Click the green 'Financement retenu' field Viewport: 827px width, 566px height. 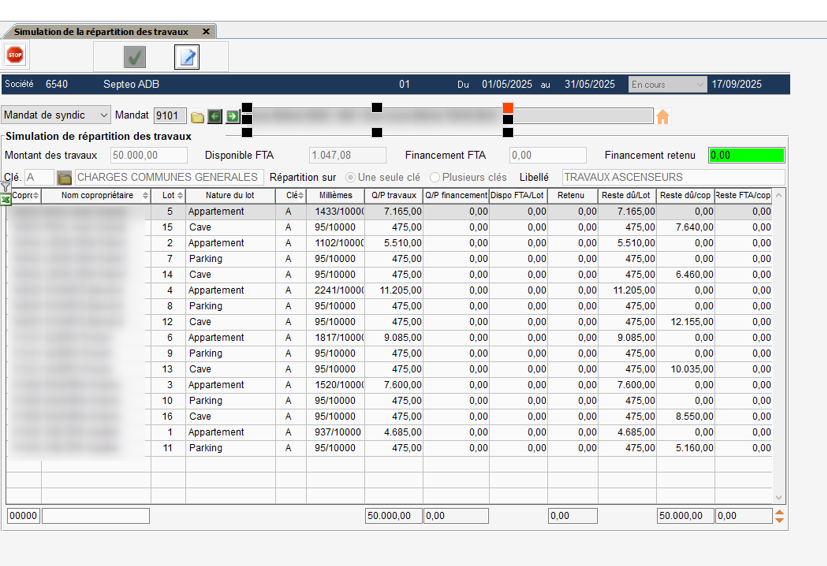pos(746,155)
